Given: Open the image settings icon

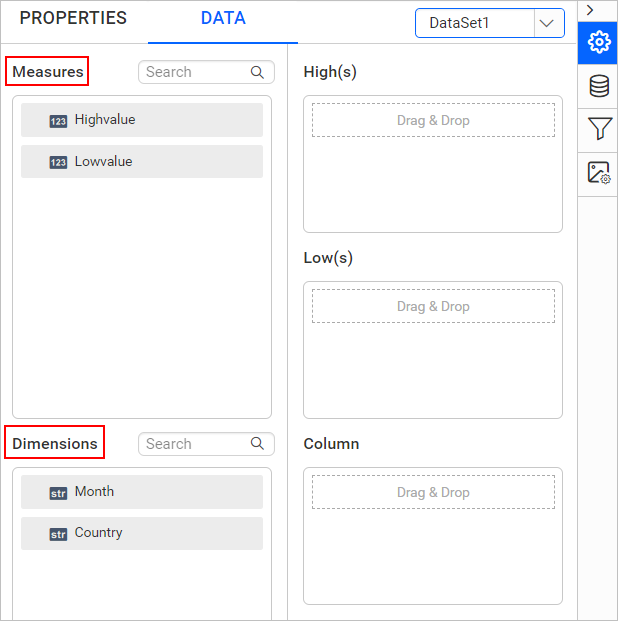Looking at the screenshot, I should (x=599, y=173).
